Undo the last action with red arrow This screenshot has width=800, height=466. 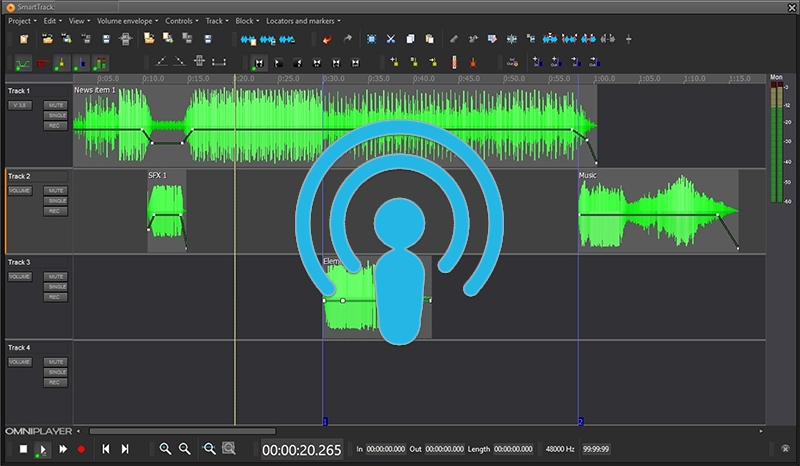(327, 39)
